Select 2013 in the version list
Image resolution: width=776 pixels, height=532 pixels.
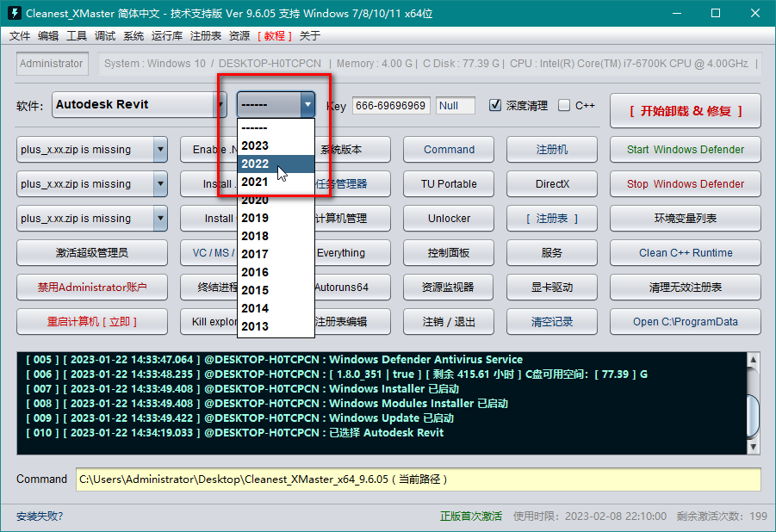point(276,326)
